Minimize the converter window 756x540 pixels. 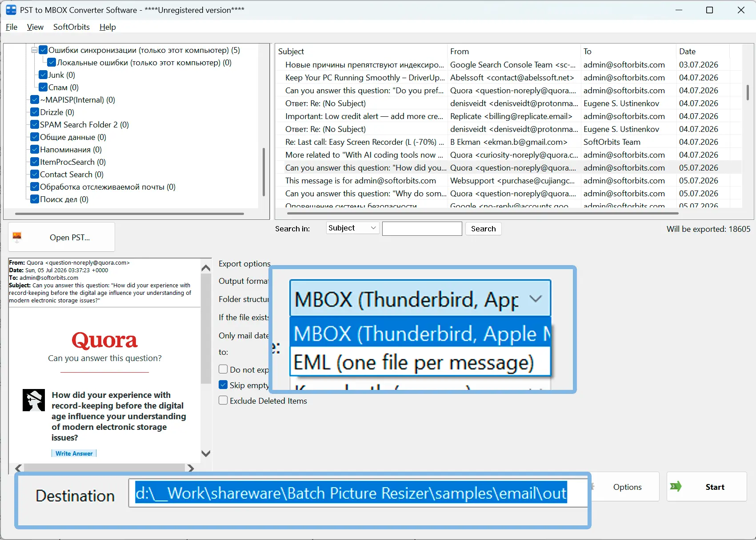679,10
